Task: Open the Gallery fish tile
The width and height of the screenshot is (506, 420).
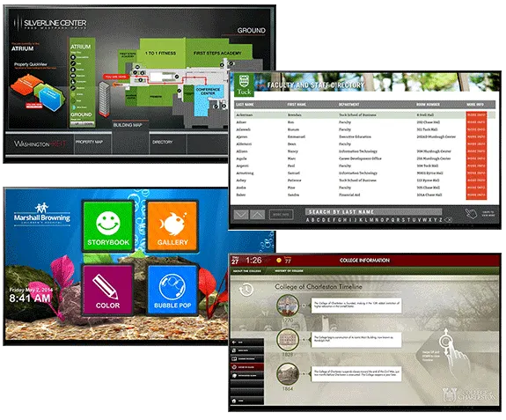Action: click(172, 226)
